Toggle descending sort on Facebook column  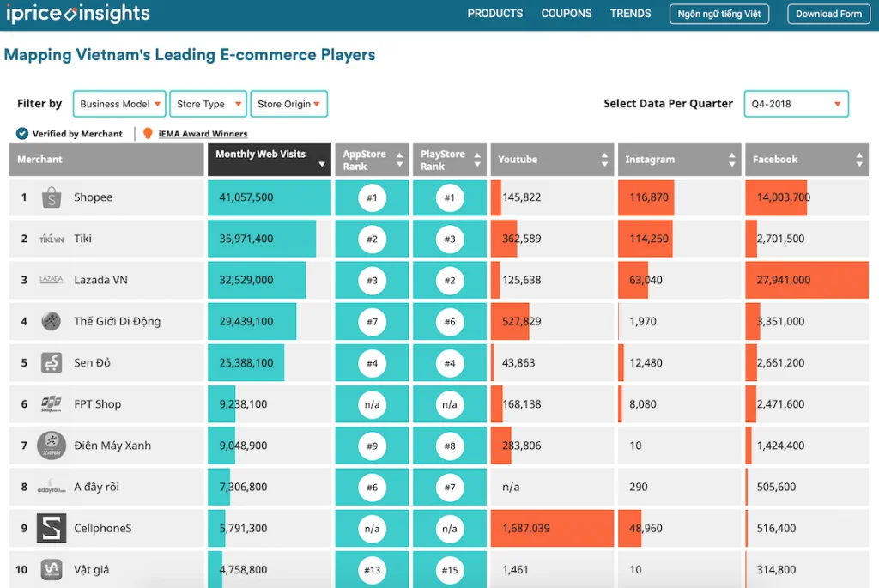858,163
